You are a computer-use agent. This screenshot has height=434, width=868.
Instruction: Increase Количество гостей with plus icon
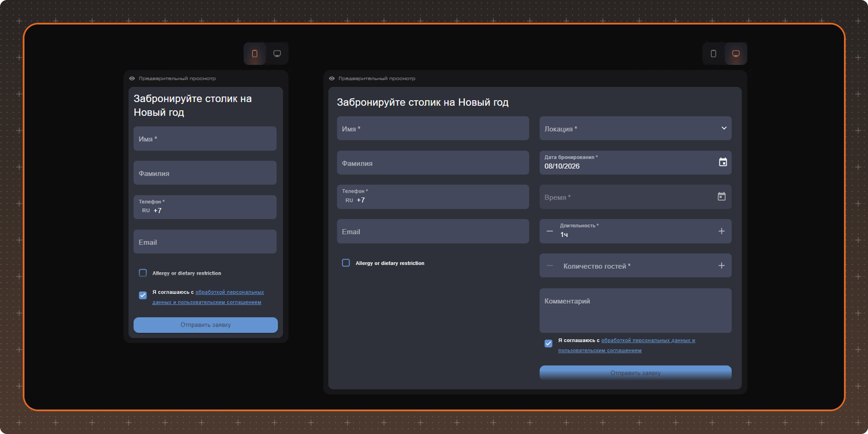pos(722,266)
